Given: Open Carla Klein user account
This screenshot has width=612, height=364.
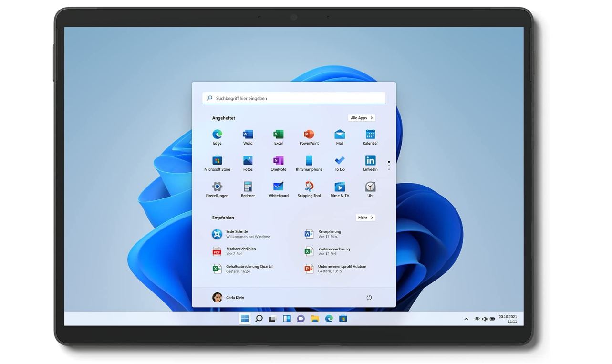Looking at the screenshot, I should [228, 298].
